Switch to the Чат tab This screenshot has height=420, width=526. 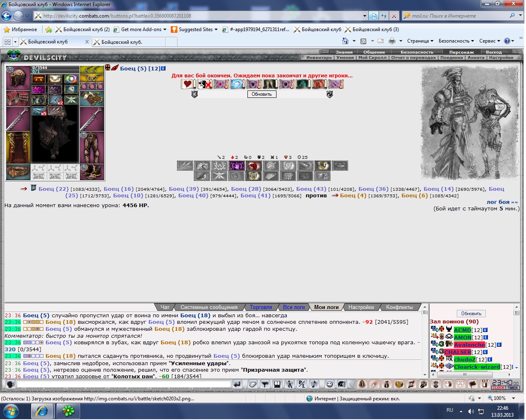(165, 307)
